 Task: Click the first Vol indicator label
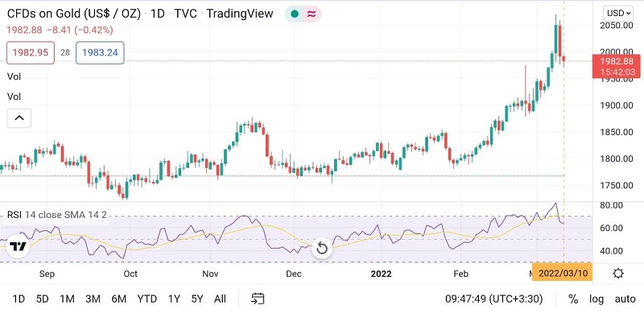coord(14,76)
